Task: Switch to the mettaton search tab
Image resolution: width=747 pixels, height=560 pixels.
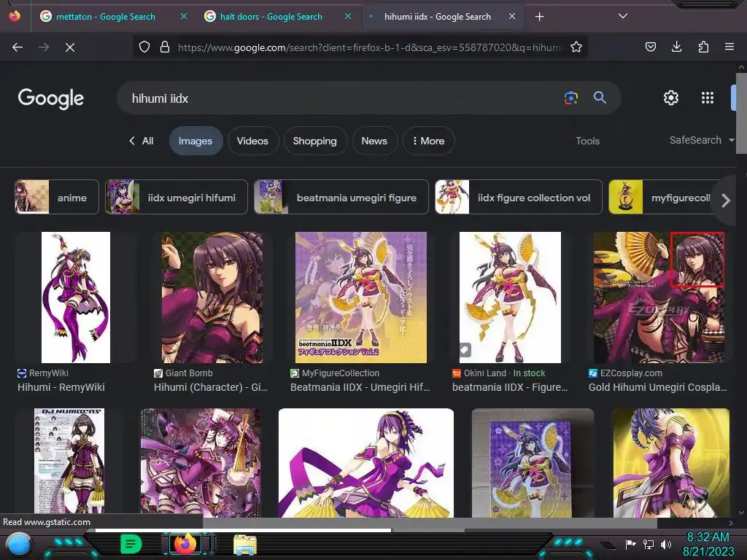Action: pyautogui.click(x=105, y=17)
